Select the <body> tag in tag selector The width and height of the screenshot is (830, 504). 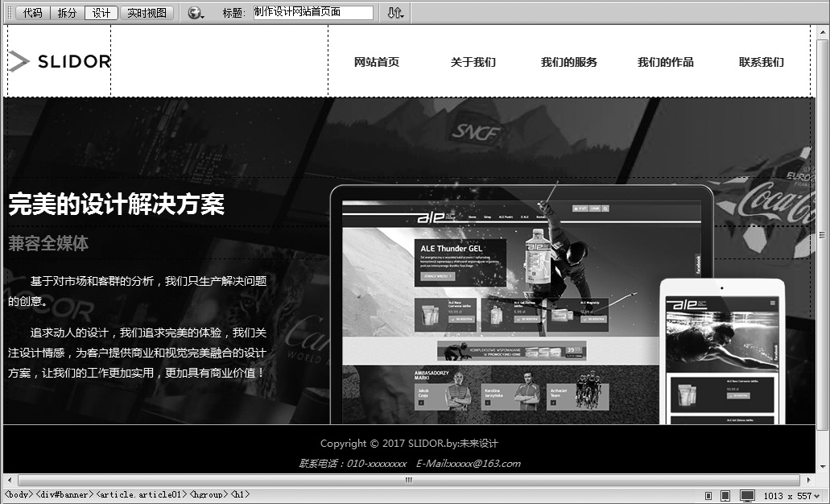(19, 495)
